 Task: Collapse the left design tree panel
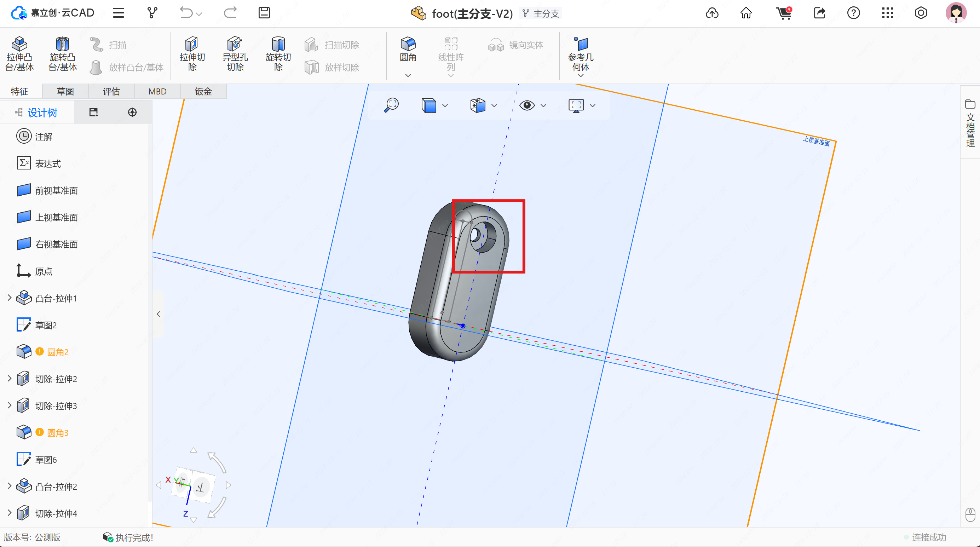[x=158, y=314]
